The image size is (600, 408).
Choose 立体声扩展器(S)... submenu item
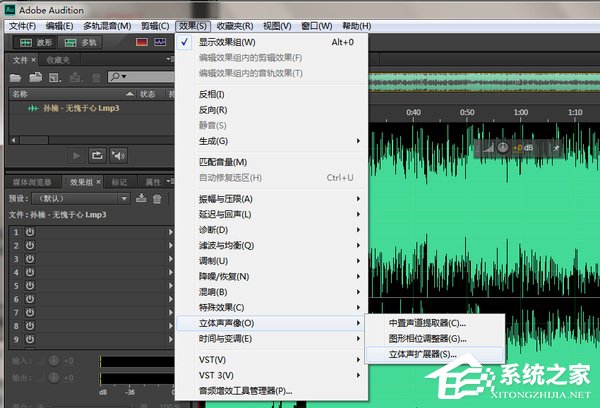435,354
